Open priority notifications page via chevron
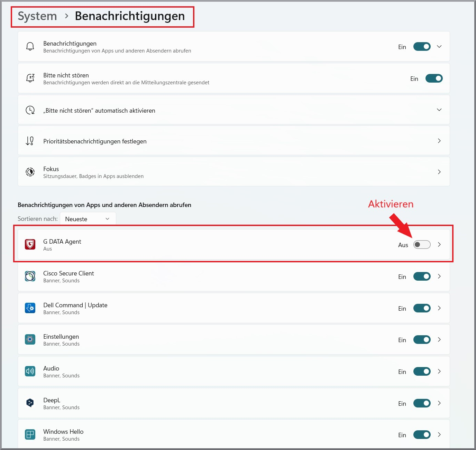The width and height of the screenshot is (476, 450). coord(439,141)
